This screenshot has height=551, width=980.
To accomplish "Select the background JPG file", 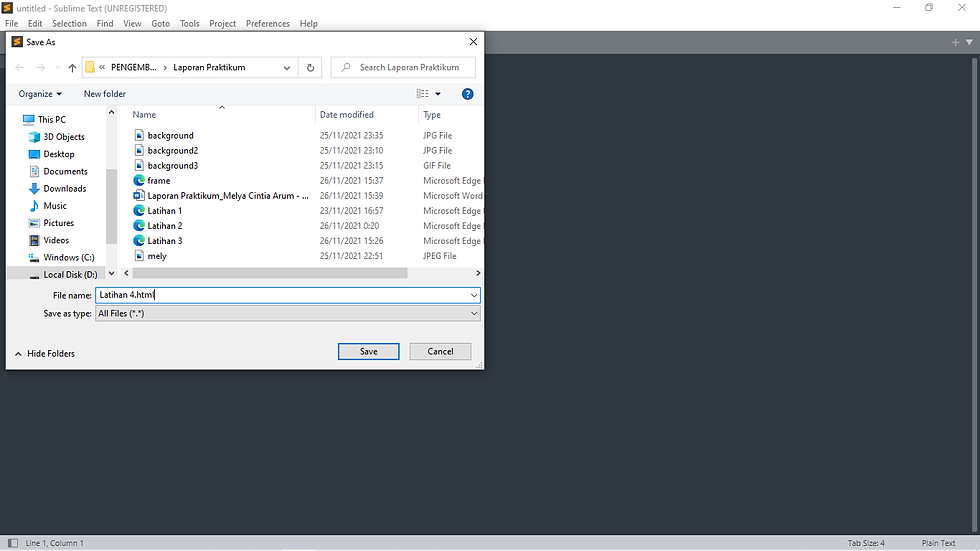I will coord(170,136).
